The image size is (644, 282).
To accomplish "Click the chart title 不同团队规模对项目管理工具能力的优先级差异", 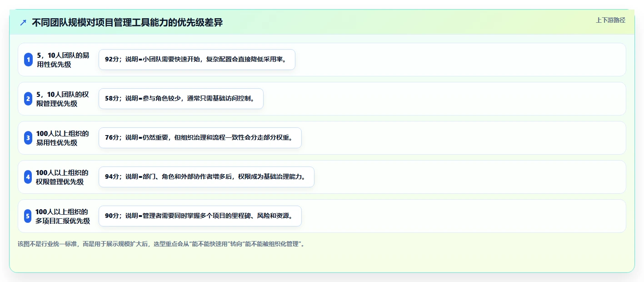I will tap(127, 22).
